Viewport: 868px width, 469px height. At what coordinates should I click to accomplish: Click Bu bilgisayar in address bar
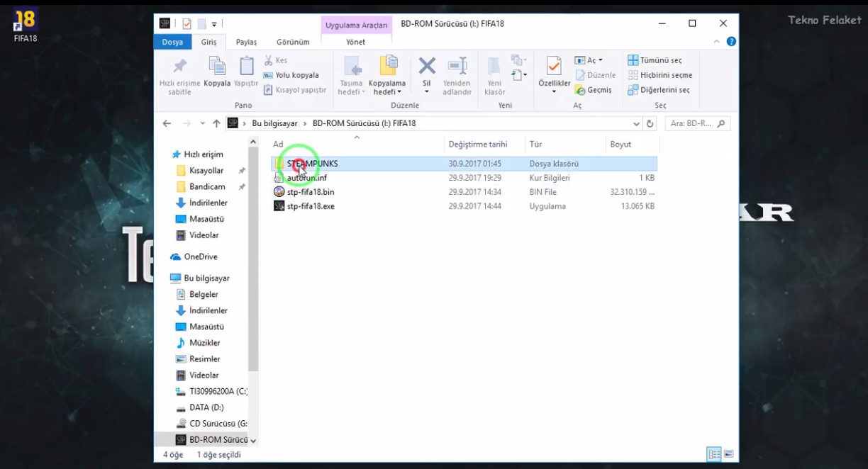pyautogui.click(x=274, y=123)
